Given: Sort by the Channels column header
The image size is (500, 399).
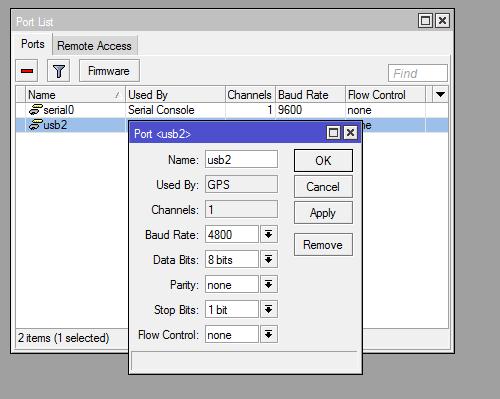Looking at the screenshot, I should (250, 95).
